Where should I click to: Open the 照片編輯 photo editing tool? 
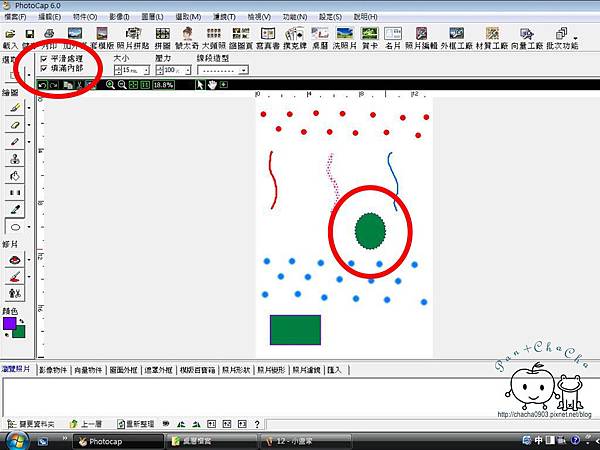click(421, 38)
